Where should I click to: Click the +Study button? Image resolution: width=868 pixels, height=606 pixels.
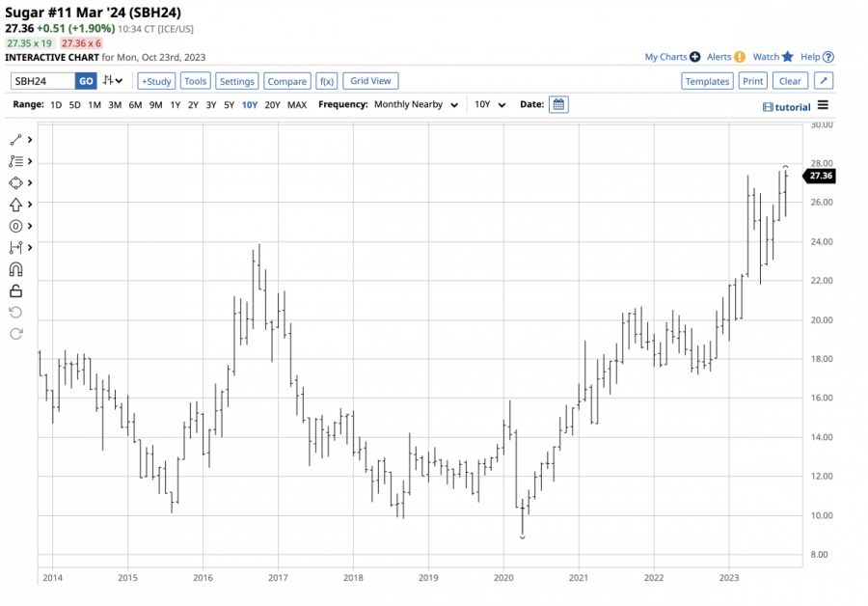156,81
